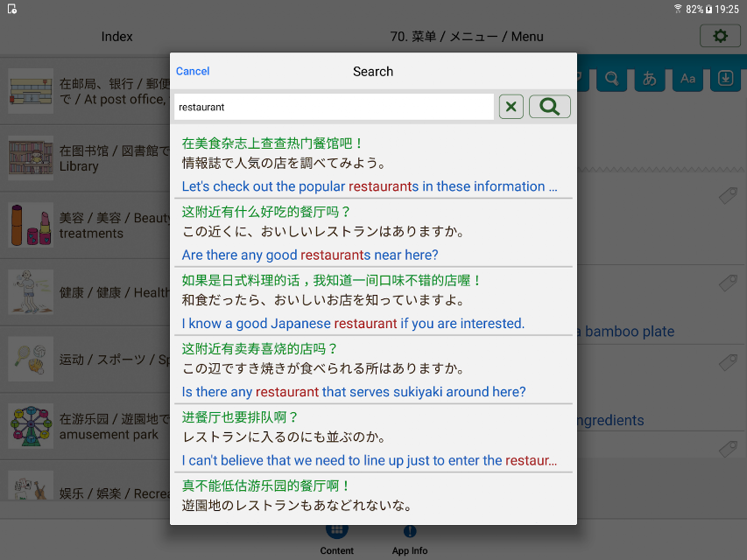The image size is (747, 560).
Task: Toggle the Aa text size button
Action: (687, 79)
